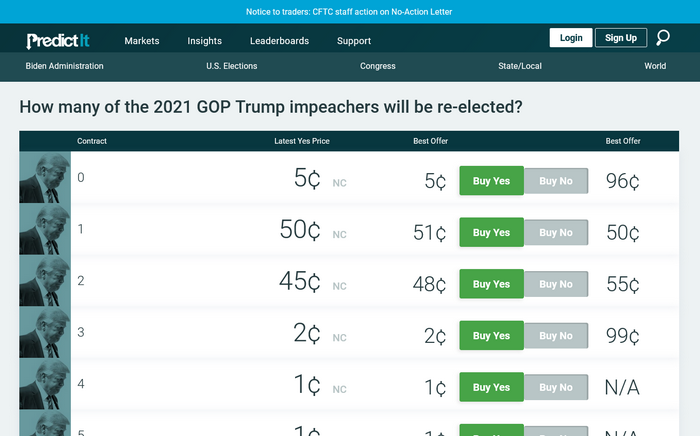Buy No on contract 4

[556, 387]
